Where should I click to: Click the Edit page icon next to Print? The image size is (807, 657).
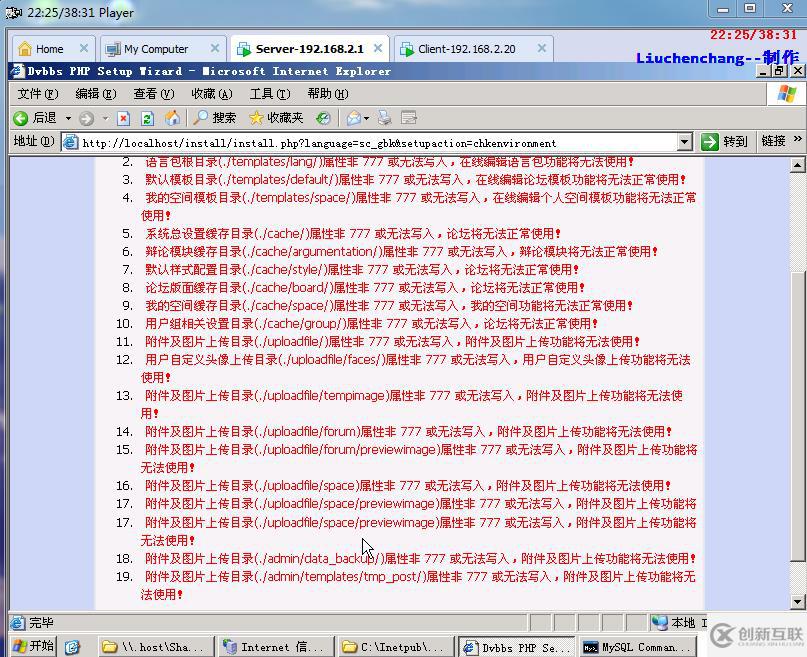tap(409, 118)
